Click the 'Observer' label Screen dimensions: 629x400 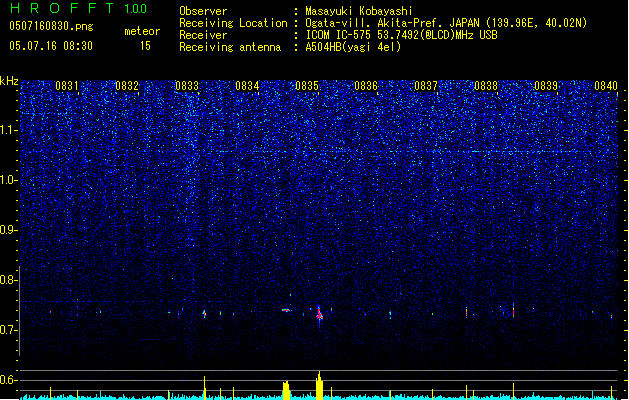point(203,11)
